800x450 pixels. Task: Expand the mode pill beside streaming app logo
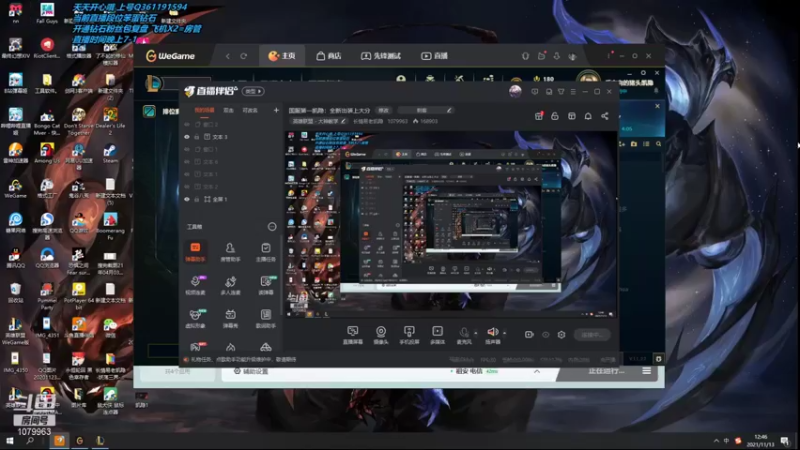coord(253,91)
